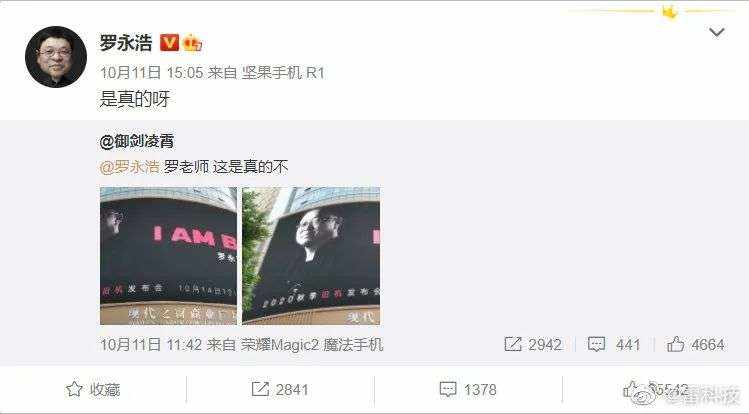The height and width of the screenshot is (414, 749).
Task: Click quoted post repost icon 2942
Action: (513, 344)
